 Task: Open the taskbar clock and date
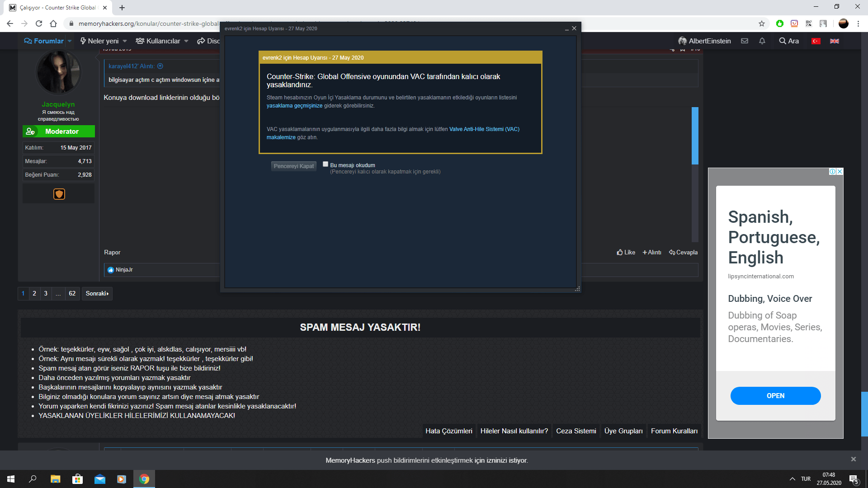(829, 479)
